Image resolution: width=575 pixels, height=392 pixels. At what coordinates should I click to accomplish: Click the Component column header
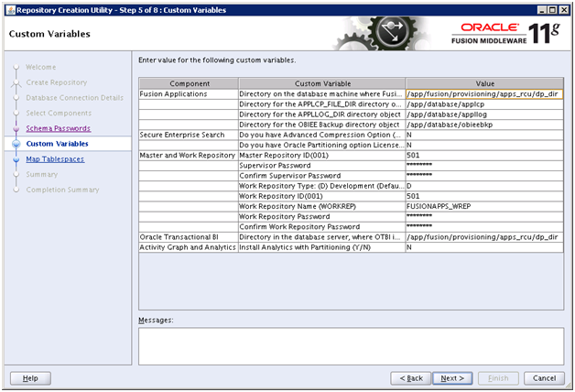[189, 83]
